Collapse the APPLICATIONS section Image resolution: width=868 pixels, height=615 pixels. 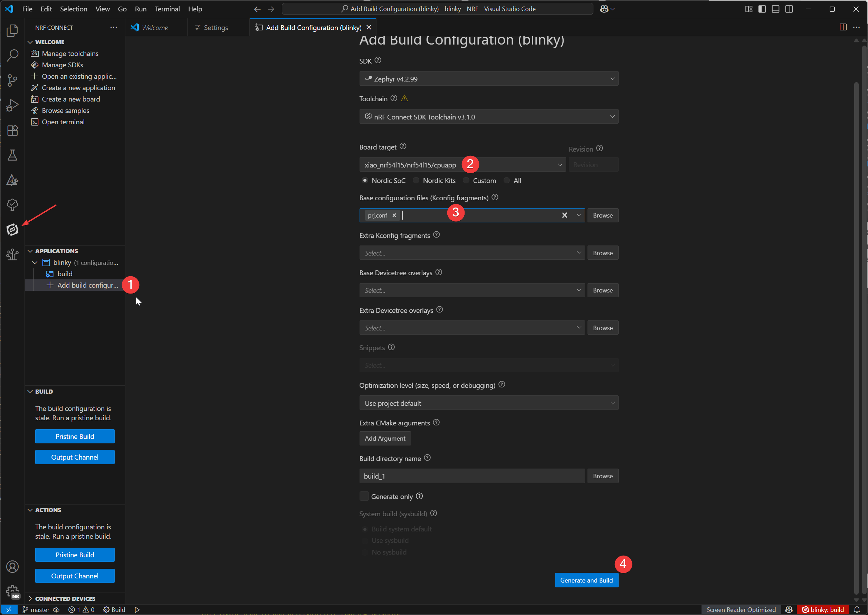[30, 251]
